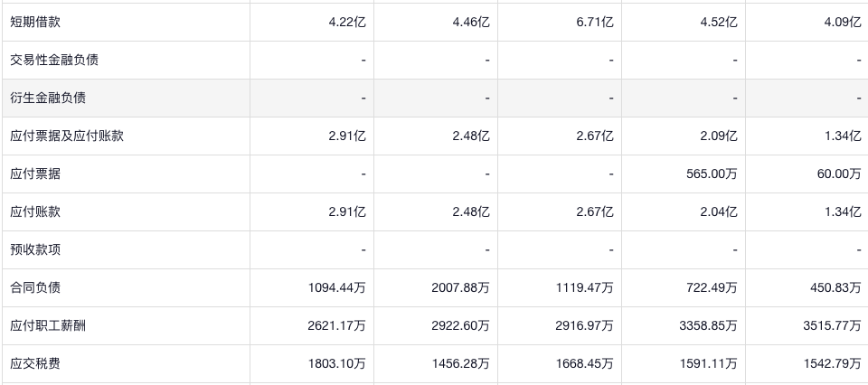Click the 应付职工薪酬 row label

pos(47,325)
